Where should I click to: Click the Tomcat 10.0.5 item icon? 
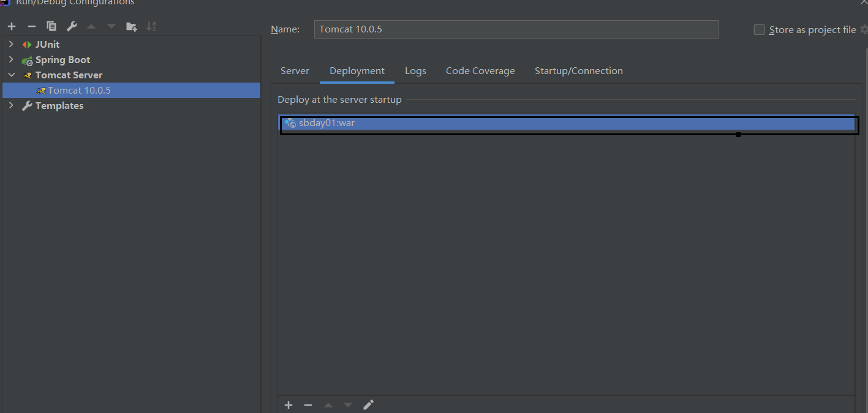tap(41, 91)
